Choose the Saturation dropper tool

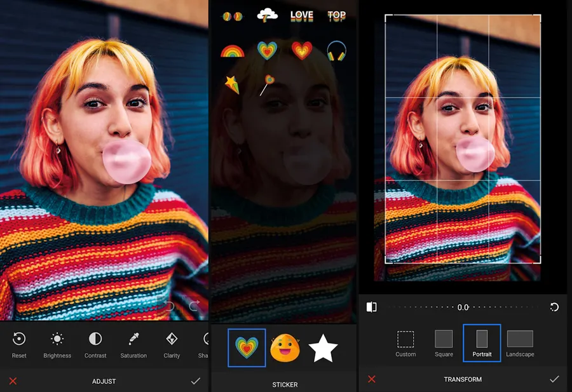point(133,339)
